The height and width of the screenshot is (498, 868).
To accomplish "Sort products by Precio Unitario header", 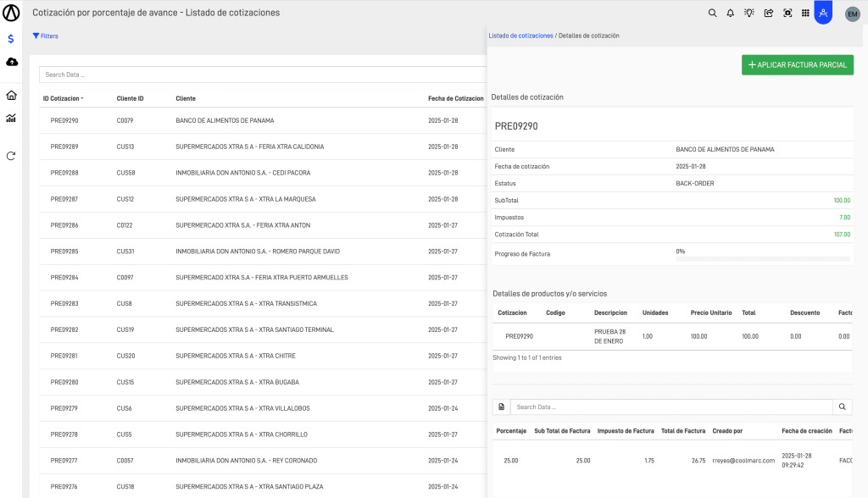I will pos(711,313).
